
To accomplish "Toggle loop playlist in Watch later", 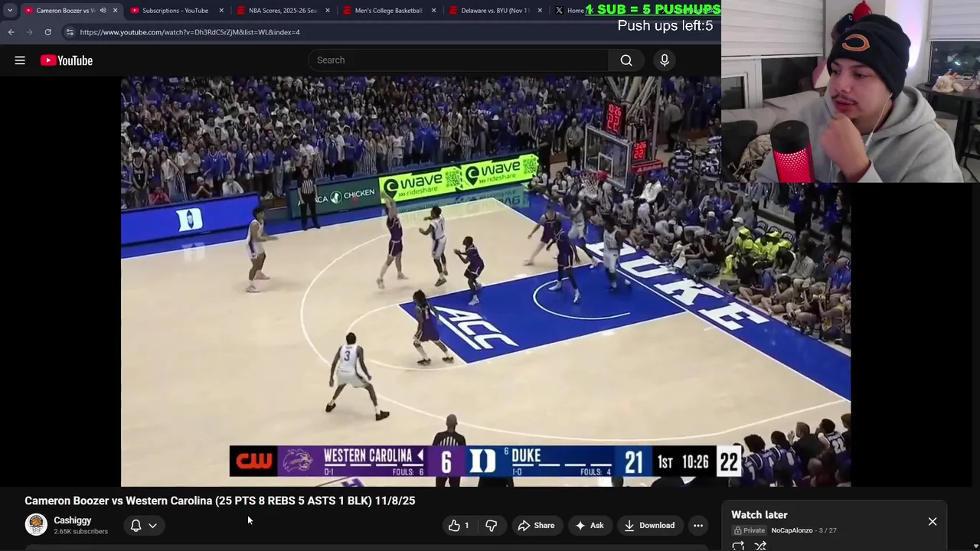I will click(x=738, y=546).
